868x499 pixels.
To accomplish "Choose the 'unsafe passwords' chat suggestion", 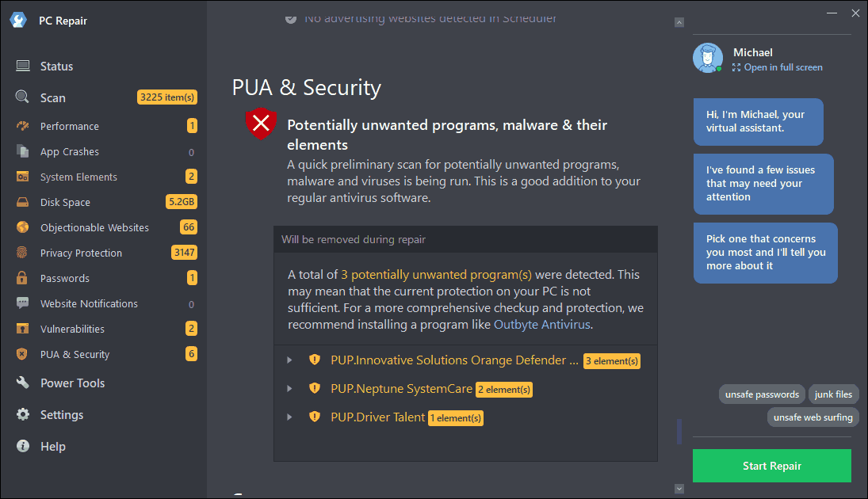I will (762, 394).
